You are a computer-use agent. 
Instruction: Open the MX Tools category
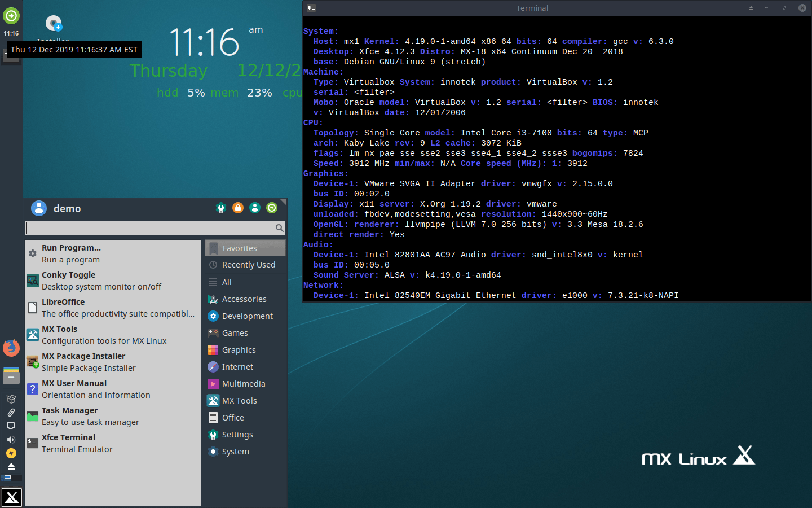pyautogui.click(x=245, y=401)
